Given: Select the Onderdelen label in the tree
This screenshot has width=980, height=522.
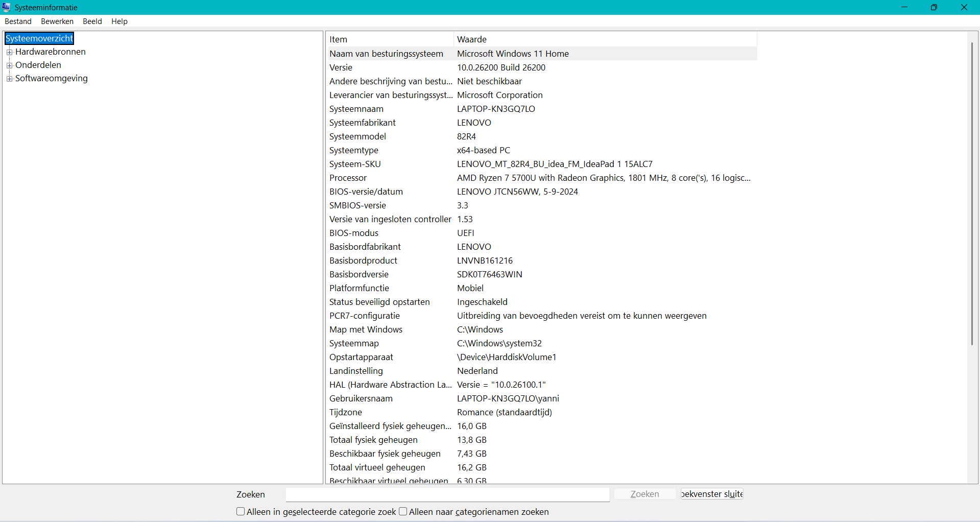Looking at the screenshot, I should [38, 65].
